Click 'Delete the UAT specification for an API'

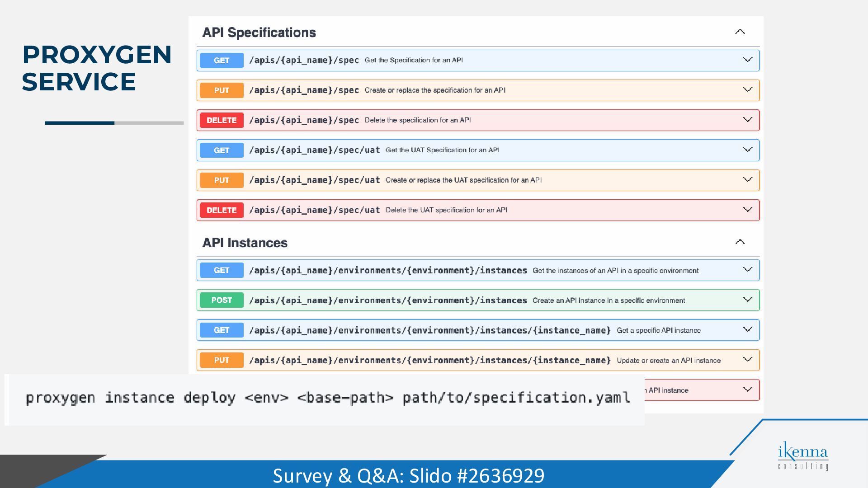point(446,210)
